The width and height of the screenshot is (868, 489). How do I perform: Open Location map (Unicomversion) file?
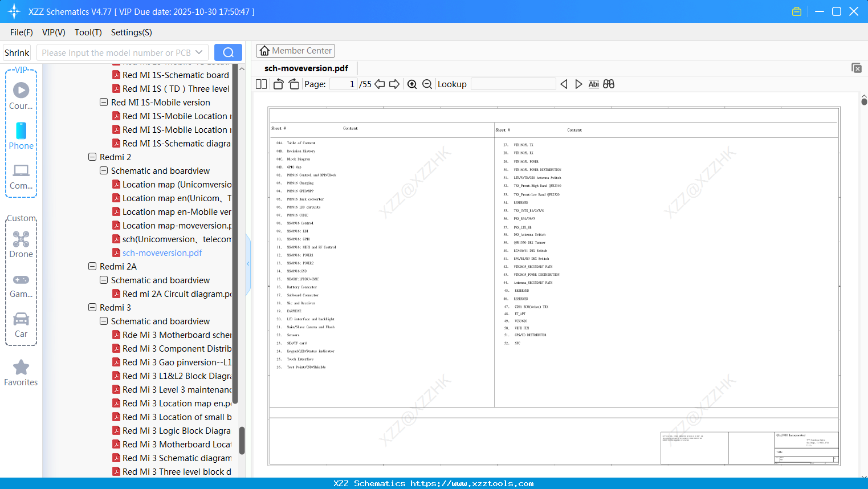point(172,185)
